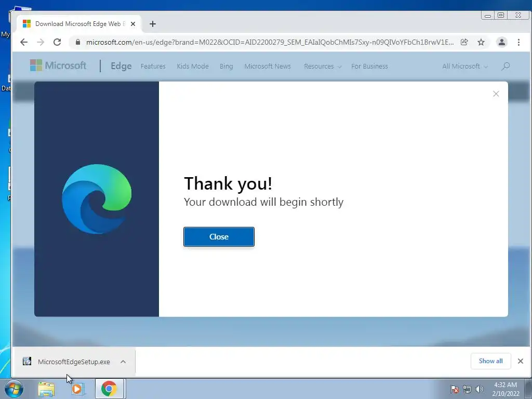Open Action Center flag tray icon
This screenshot has width=532, height=399.
(455, 389)
